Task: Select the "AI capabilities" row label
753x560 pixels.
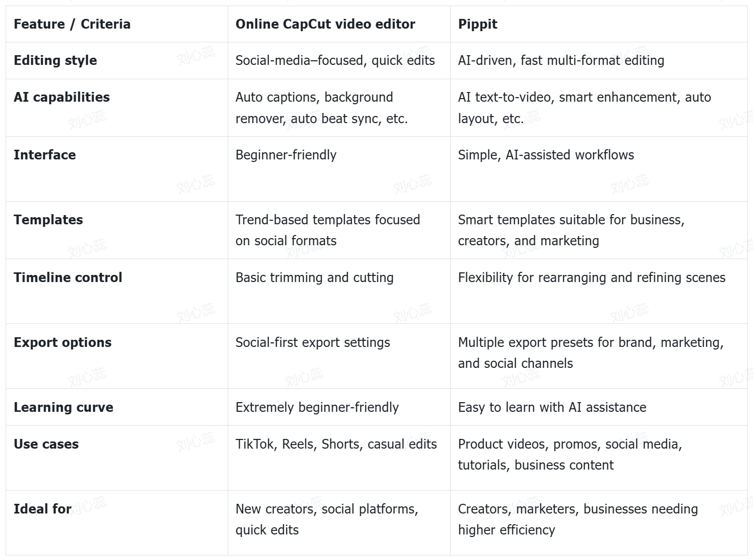Action: (x=62, y=97)
